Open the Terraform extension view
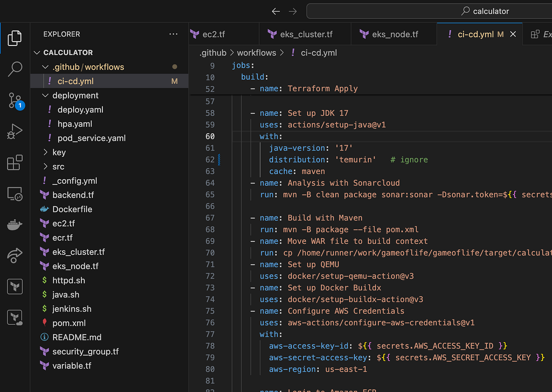Viewport: 552px width, 392px height. 15,286
